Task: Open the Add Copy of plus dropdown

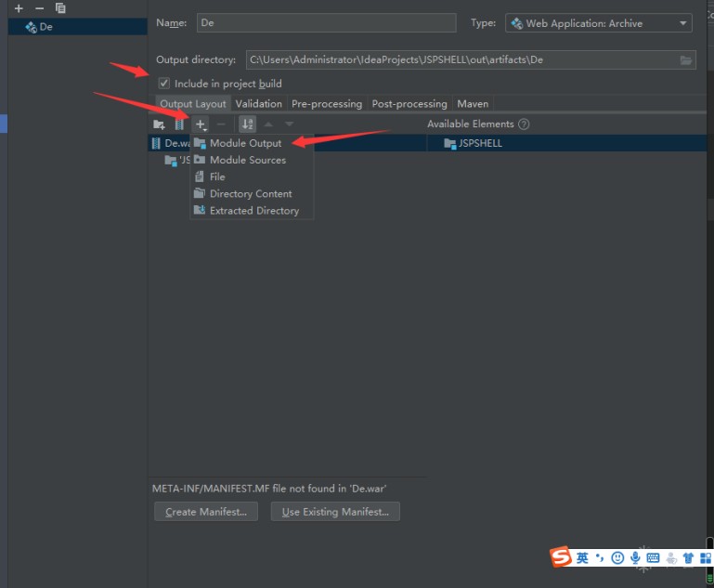Action: point(201,124)
